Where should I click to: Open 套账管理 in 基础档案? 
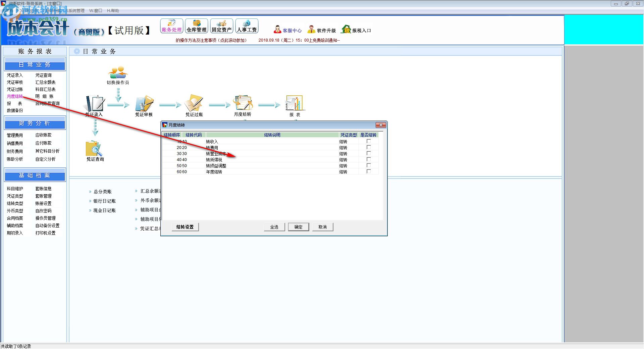tap(44, 196)
